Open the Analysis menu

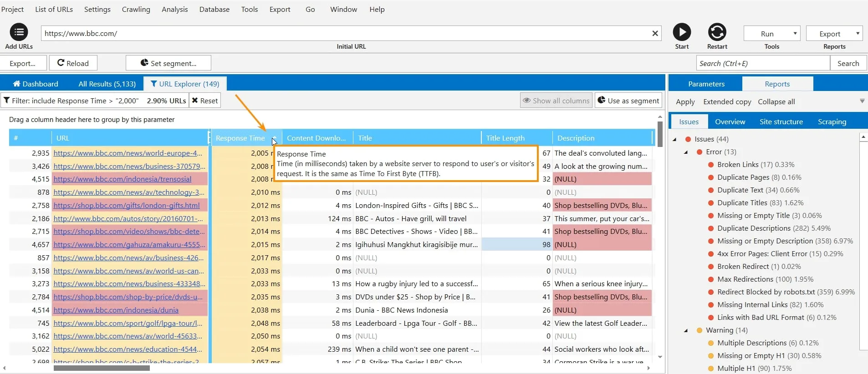coord(174,9)
